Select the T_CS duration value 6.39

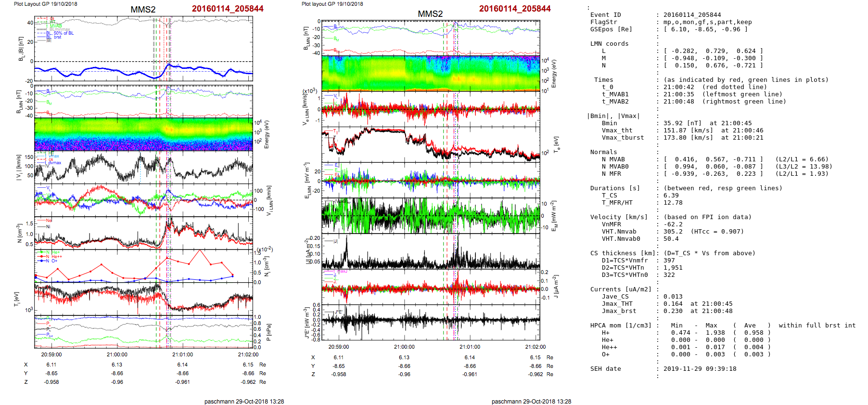(x=671, y=196)
